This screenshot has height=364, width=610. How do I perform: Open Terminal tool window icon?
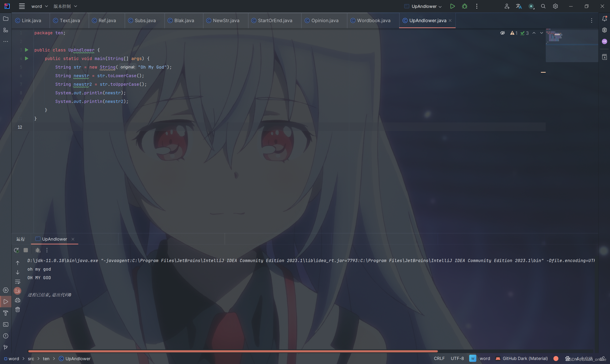pyautogui.click(x=6, y=324)
